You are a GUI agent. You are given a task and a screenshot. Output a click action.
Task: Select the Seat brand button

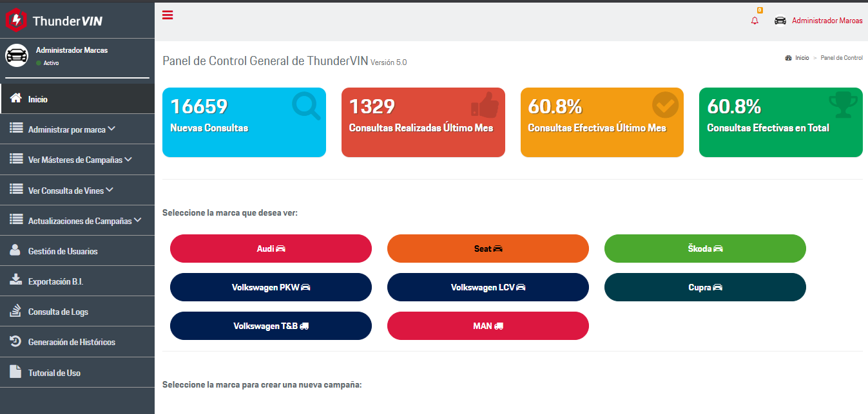[x=488, y=249]
